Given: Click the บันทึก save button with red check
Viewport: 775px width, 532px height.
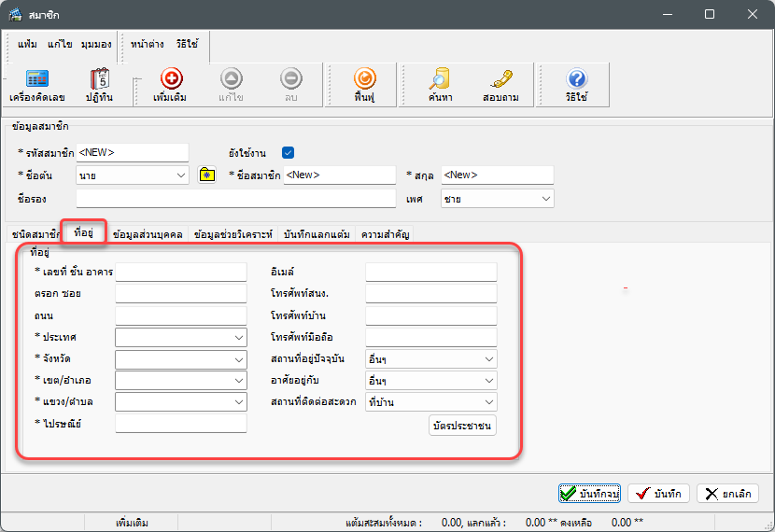Looking at the screenshot, I should [657, 494].
